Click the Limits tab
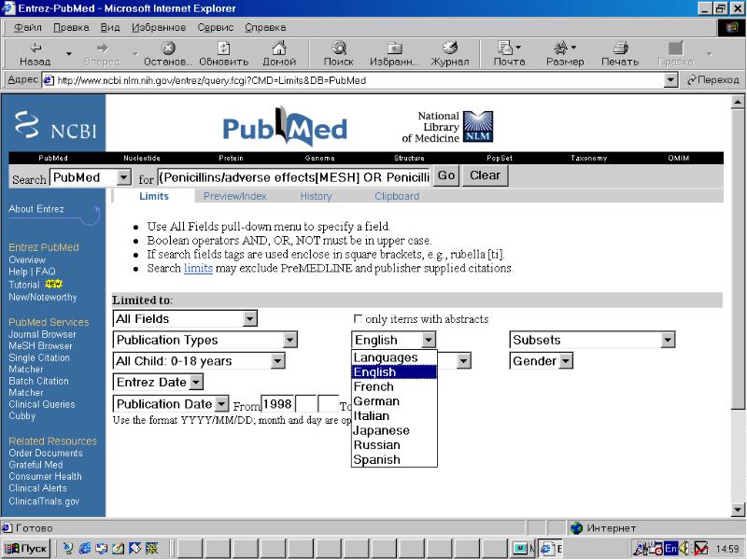747x560 pixels. 154,196
